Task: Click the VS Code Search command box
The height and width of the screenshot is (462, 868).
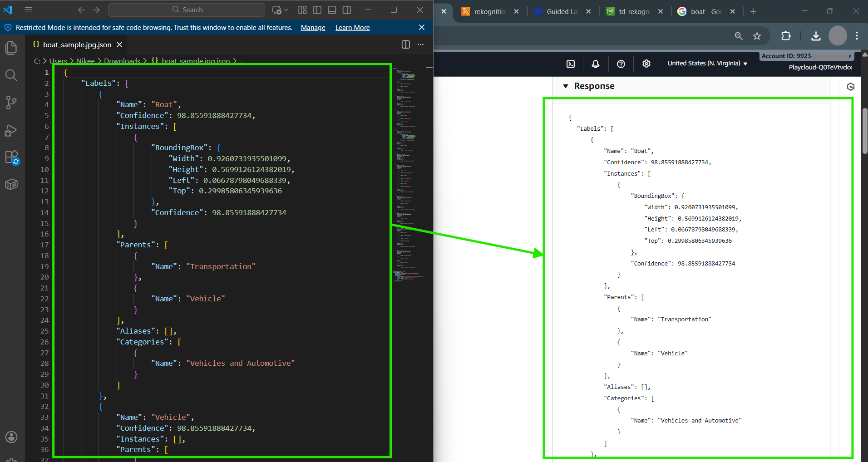Action: 187,10
